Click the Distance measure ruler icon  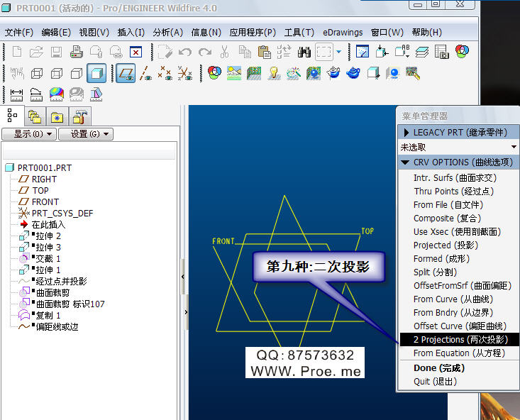[x=16, y=95]
